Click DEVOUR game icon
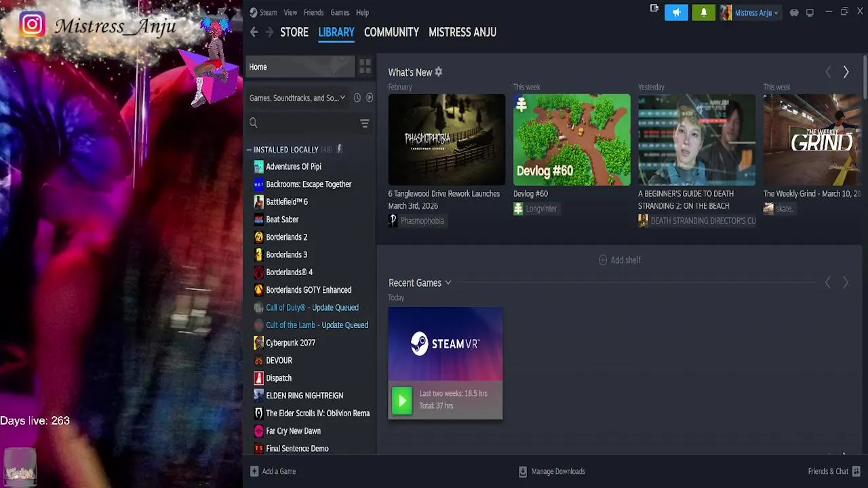 click(258, 360)
